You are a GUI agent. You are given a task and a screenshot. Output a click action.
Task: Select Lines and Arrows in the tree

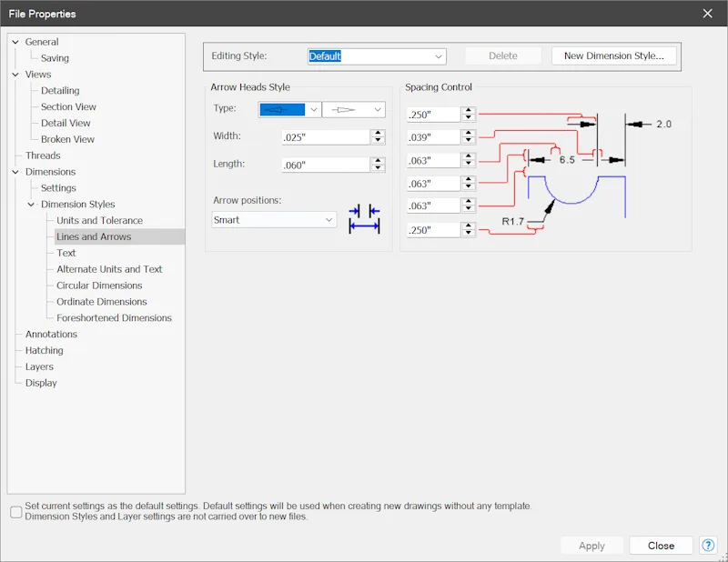coord(94,236)
